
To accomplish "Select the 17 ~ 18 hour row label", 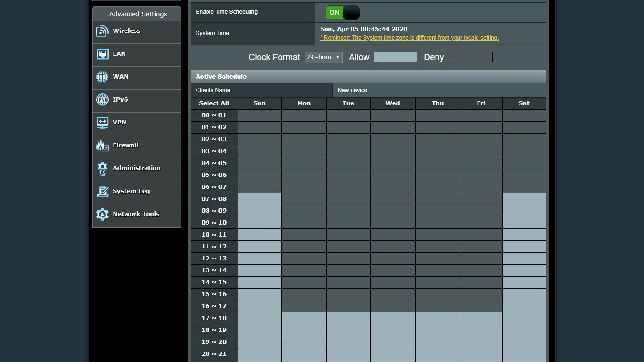I will coord(214,318).
